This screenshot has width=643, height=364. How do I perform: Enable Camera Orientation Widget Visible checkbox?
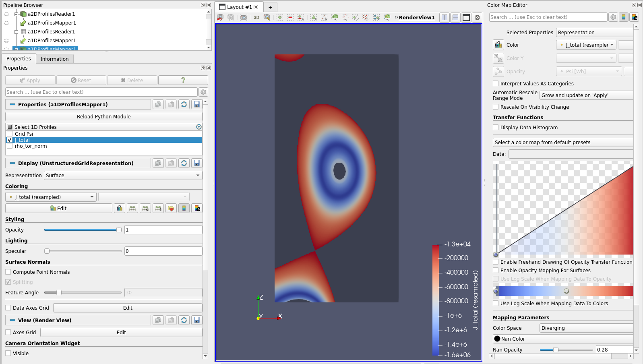point(8,353)
